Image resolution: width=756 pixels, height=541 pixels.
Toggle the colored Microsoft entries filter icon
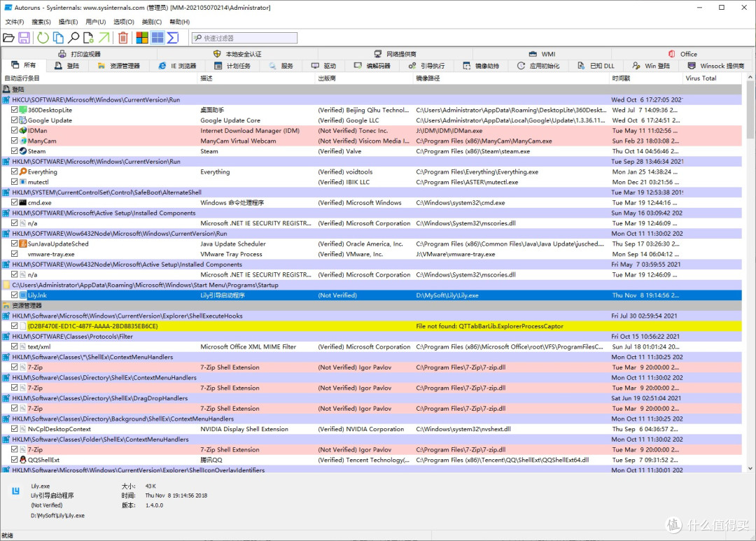tap(142, 38)
